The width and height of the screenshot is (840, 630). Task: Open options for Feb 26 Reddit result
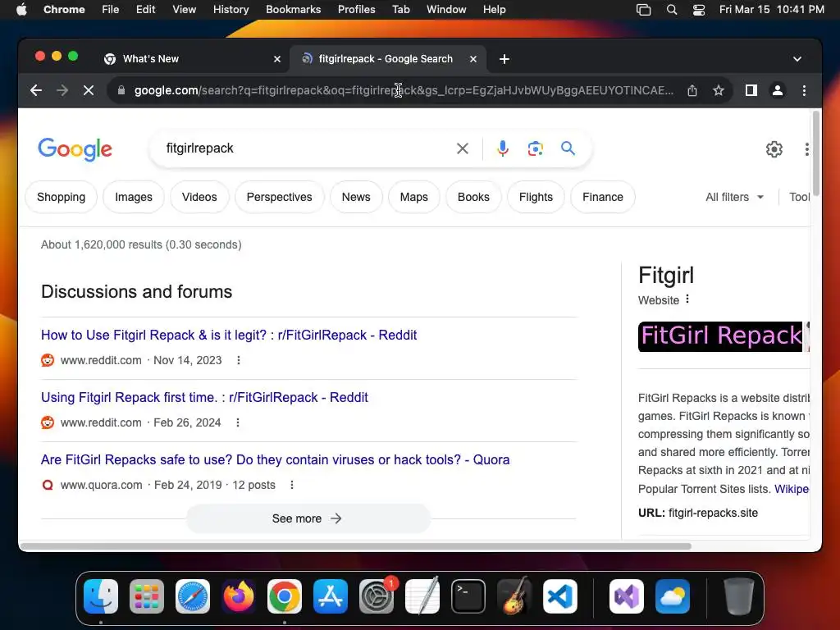point(237,422)
